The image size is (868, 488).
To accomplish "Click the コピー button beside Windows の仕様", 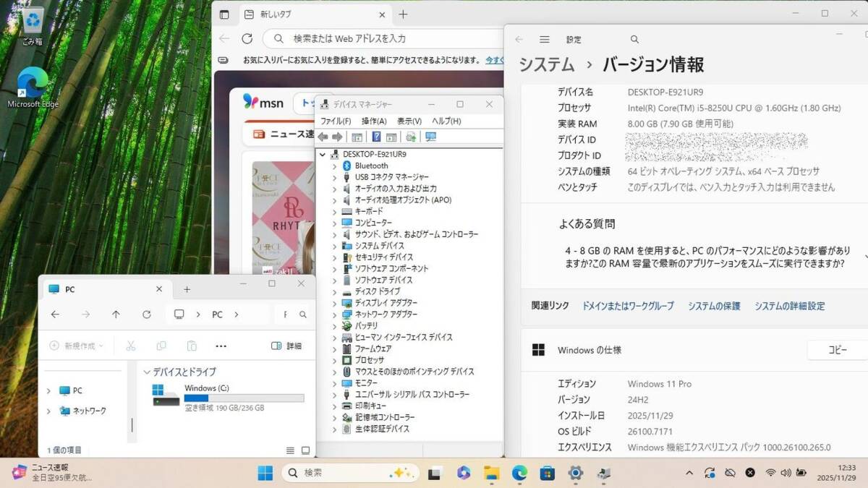I will click(x=837, y=350).
